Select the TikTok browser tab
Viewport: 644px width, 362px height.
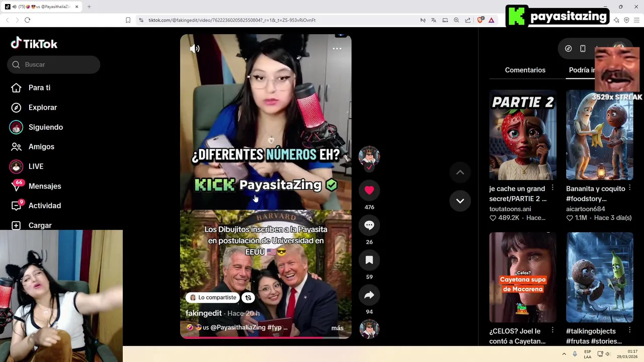42,7
